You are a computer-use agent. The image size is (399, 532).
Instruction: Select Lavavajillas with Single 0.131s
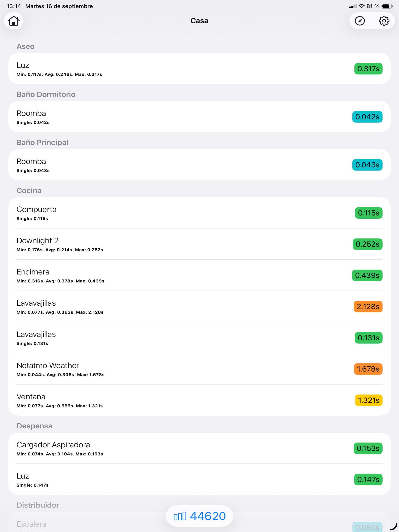click(x=199, y=338)
